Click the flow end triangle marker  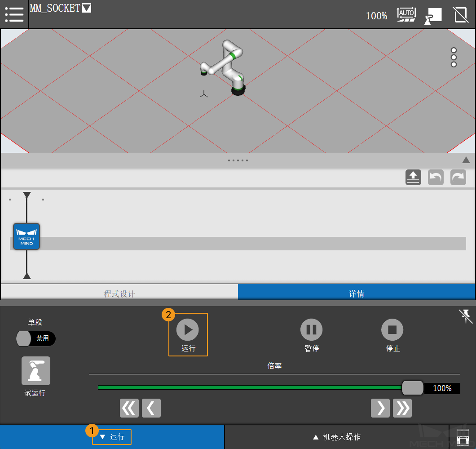pos(26,276)
